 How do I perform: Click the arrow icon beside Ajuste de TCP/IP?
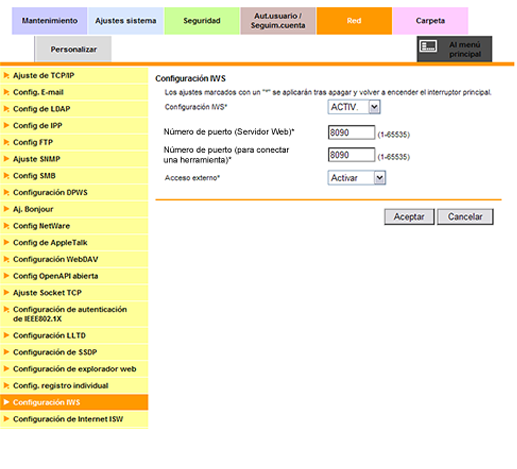coord(6,75)
